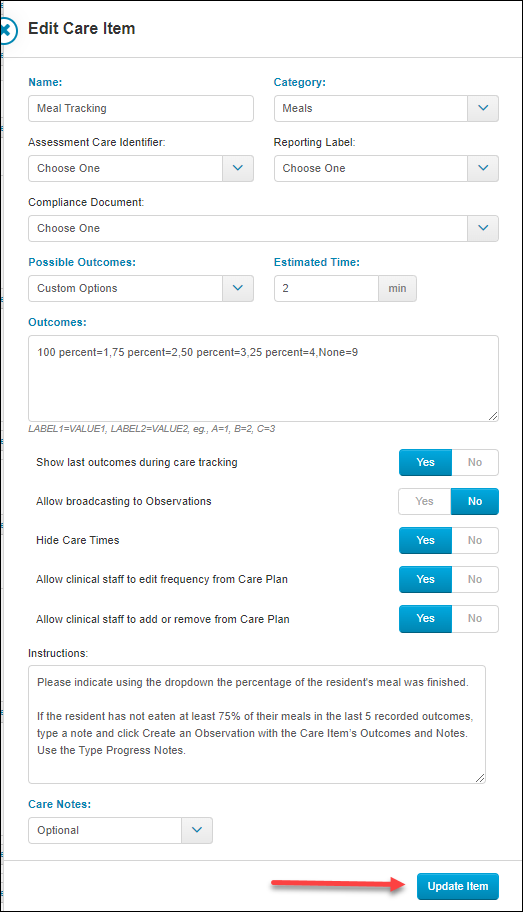The image size is (523, 912).
Task: Click the min unit label beside Estimated Time
Action: (x=397, y=288)
